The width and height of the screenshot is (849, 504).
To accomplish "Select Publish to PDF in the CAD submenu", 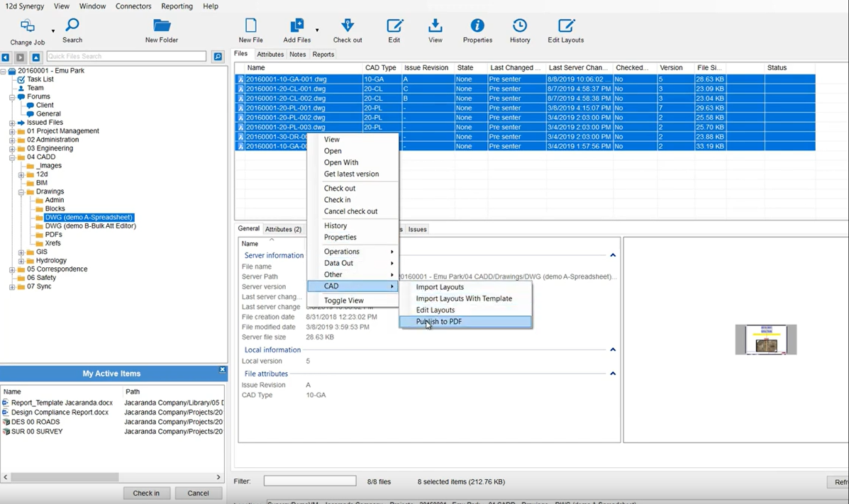I will tap(438, 322).
